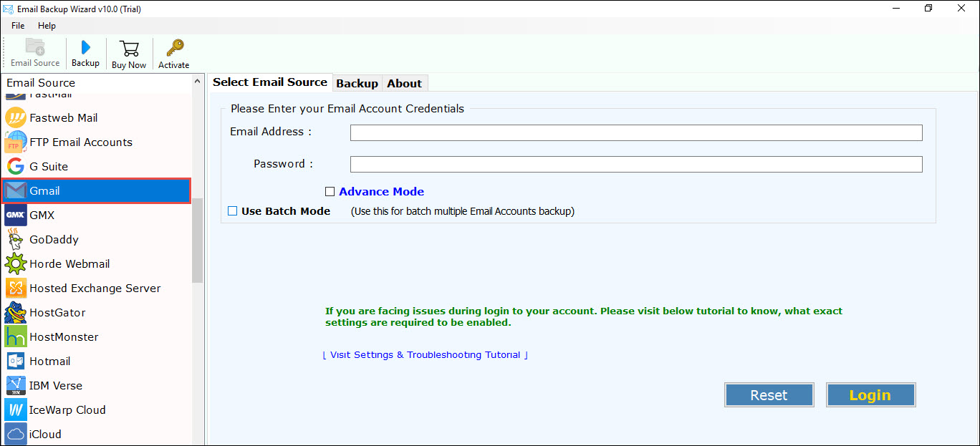Screen dimensions: 980x446
Task: Choose HostGator list entry text
Action: tap(57, 312)
